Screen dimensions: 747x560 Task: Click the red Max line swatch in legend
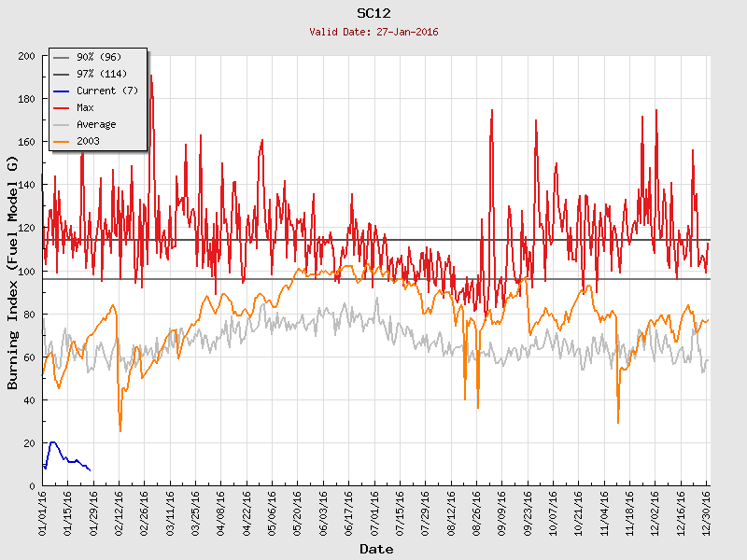pyautogui.click(x=63, y=107)
